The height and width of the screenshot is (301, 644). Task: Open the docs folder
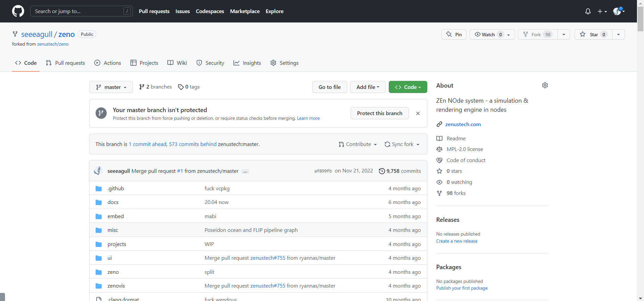click(113, 202)
